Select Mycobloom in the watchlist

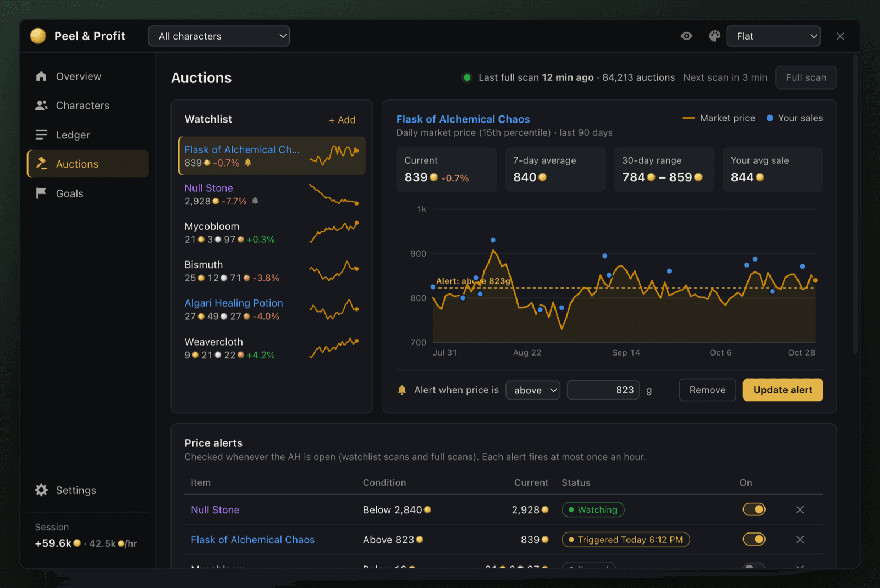(272, 233)
